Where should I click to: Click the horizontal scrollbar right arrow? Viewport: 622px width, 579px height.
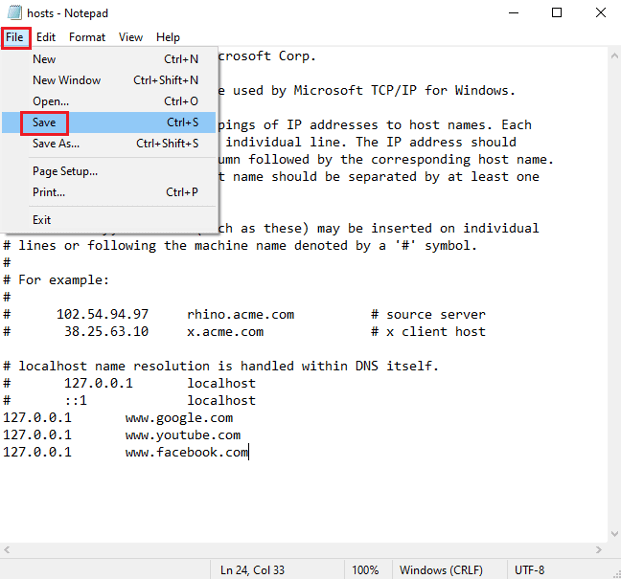(597, 550)
